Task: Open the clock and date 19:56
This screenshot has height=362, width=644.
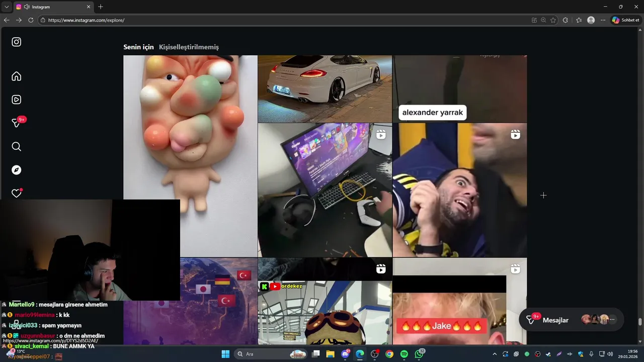Action: coord(628,354)
